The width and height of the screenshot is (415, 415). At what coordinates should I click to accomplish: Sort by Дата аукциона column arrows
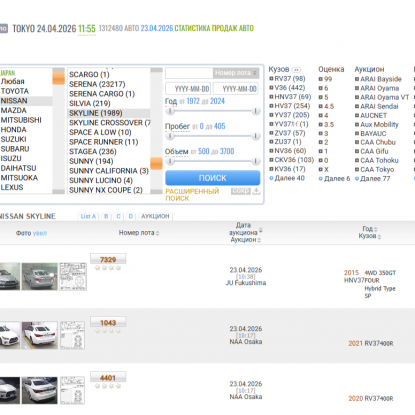[x=261, y=230]
